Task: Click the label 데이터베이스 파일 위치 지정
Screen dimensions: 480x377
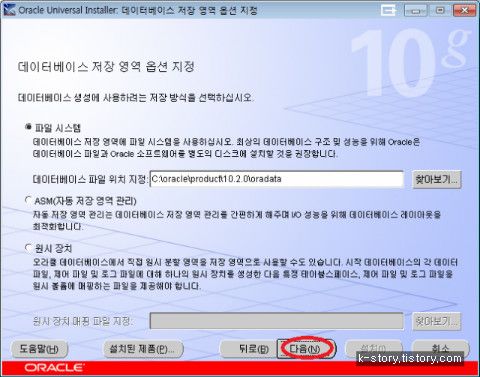Action: pos(90,179)
